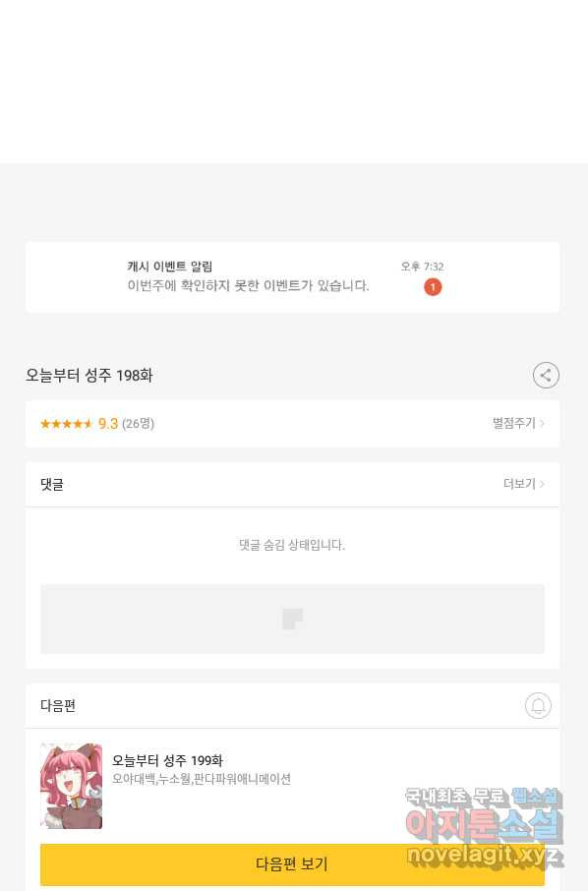Click the star rating icons

pyautogui.click(x=66, y=423)
